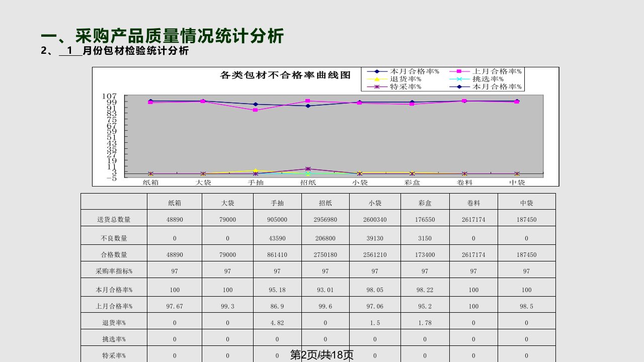
Task: Click the magenta 上月合格率 data point above 手抽
Action: point(256,110)
